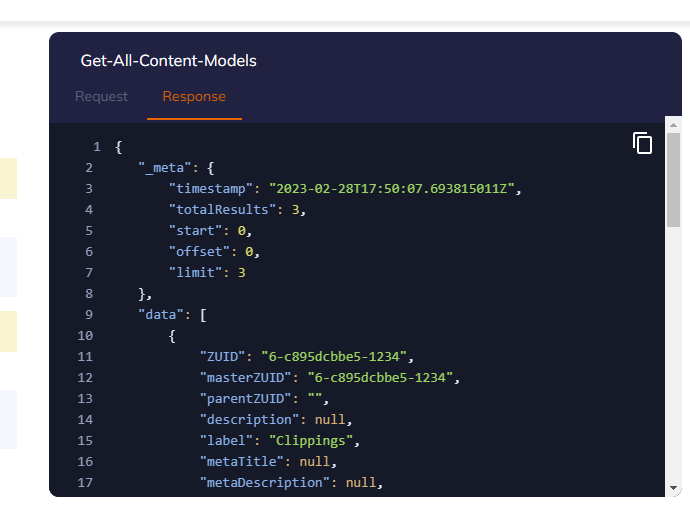This screenshot has width=690, height=527.
Task: Click the "start" key on line 5
Action: pyautogui.click(x=195, y=231)
